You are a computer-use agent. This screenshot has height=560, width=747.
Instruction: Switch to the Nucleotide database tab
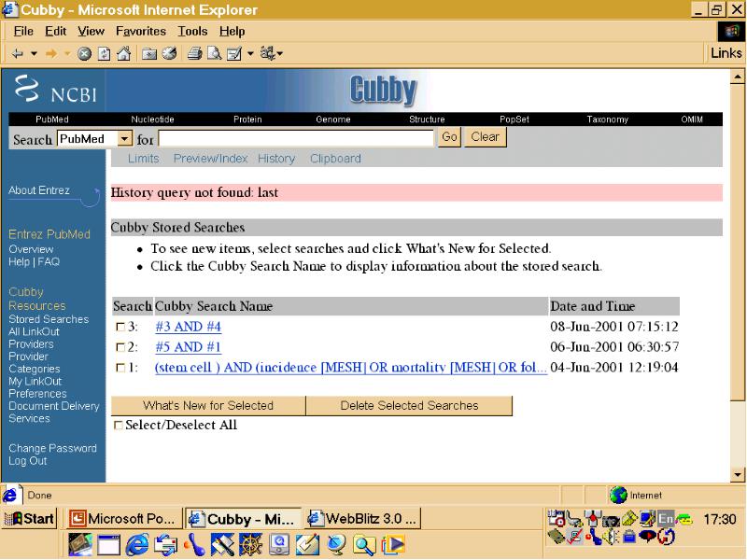pyautogui.click(x=152, y=119)
